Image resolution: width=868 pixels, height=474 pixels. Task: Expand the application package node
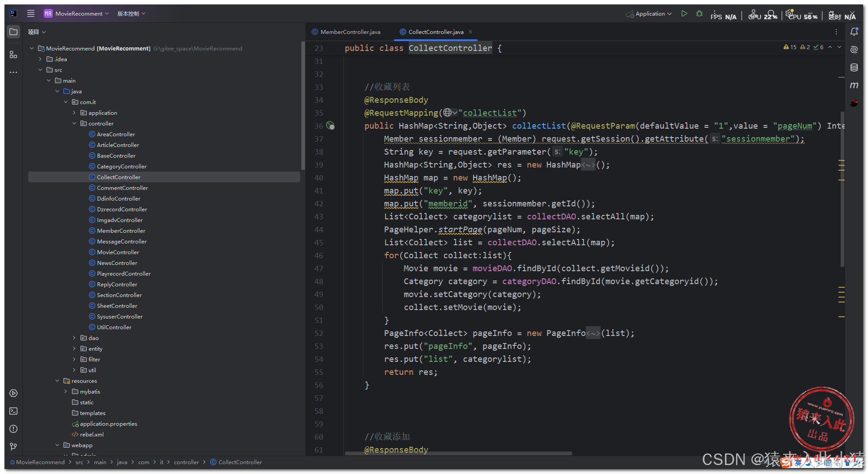coord(74,113)
